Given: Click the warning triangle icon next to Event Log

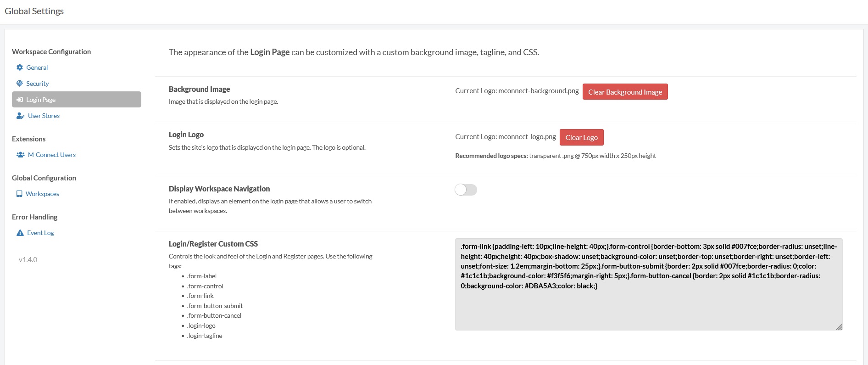Looking at the screenshot, I should point(20,232).
